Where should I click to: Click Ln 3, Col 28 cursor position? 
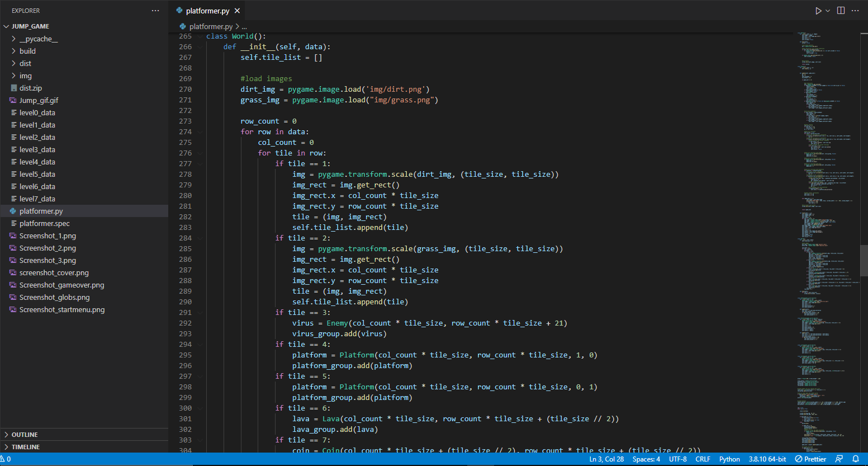606,459
